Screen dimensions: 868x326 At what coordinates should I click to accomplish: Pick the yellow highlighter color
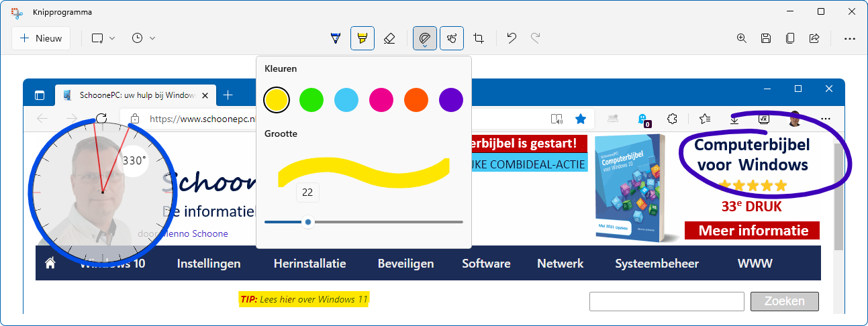coord(277,99)
